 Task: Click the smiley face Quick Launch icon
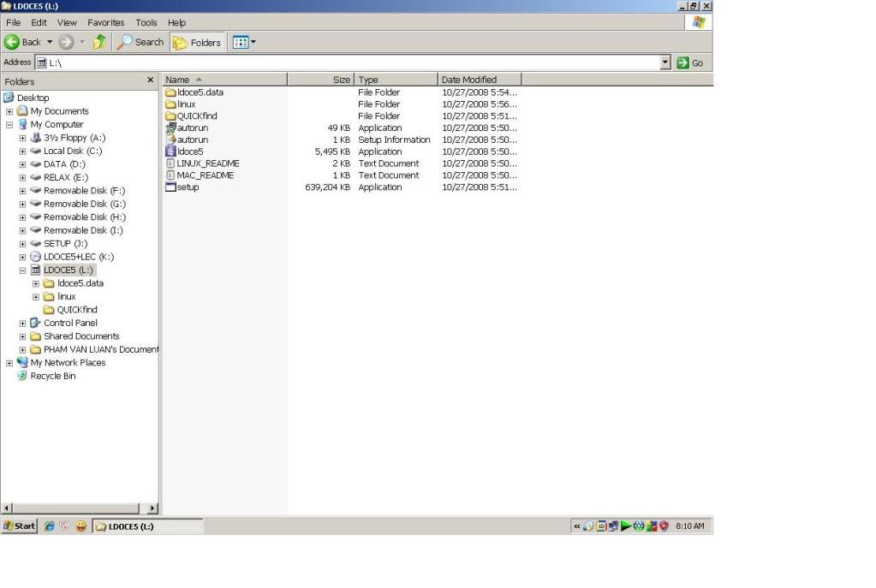click(81, 526)
